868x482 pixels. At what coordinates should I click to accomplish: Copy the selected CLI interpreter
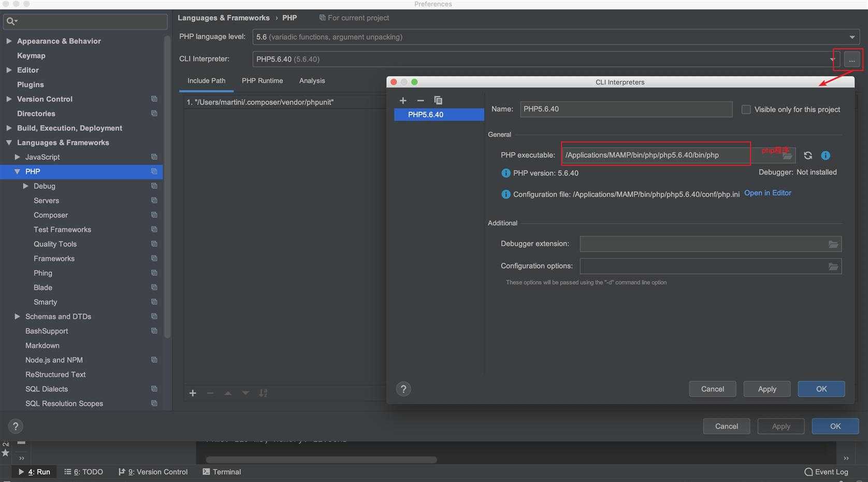(x=438, y=100)
